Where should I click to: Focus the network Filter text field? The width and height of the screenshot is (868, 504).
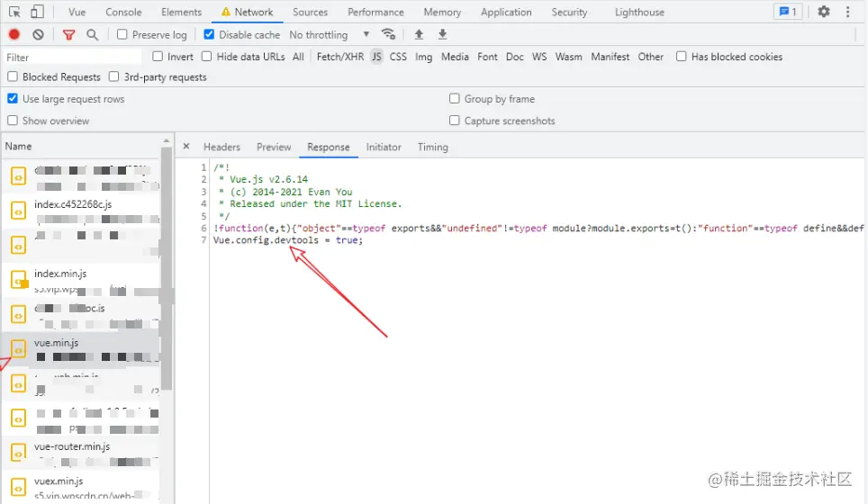point(73,57)
